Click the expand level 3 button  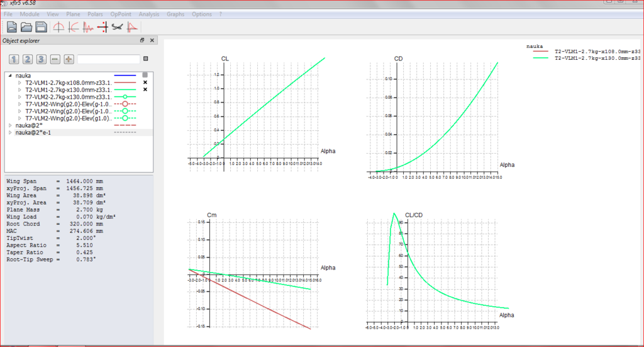(x=41, y=59)
